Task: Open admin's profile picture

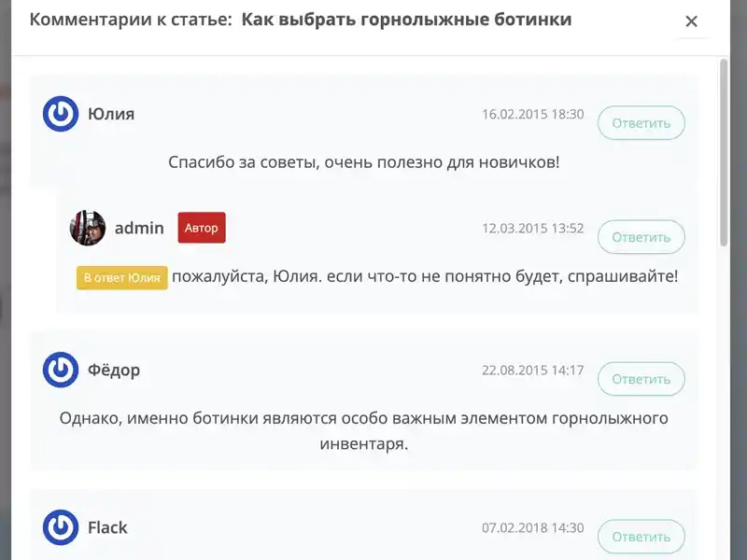Action: pyautogui.click(x=89, y=228)
